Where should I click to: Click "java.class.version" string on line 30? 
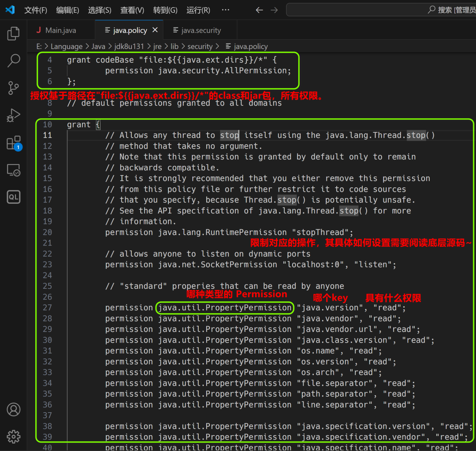point(344,340)
